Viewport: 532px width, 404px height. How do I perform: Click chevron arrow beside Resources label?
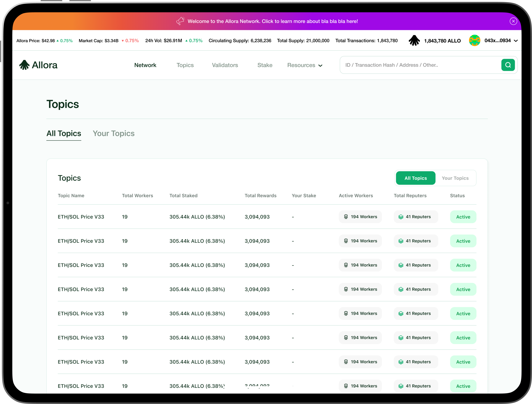320,65
